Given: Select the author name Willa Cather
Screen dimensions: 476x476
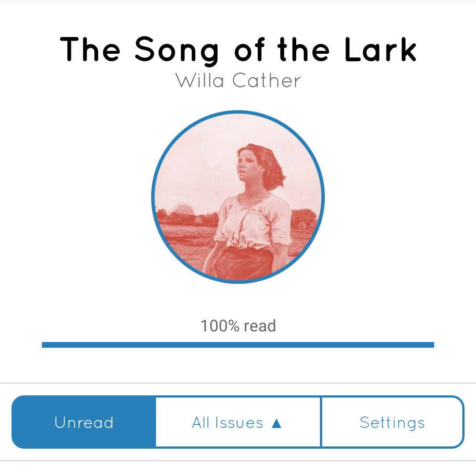Looking at the screenshot, I should [238, 81].
